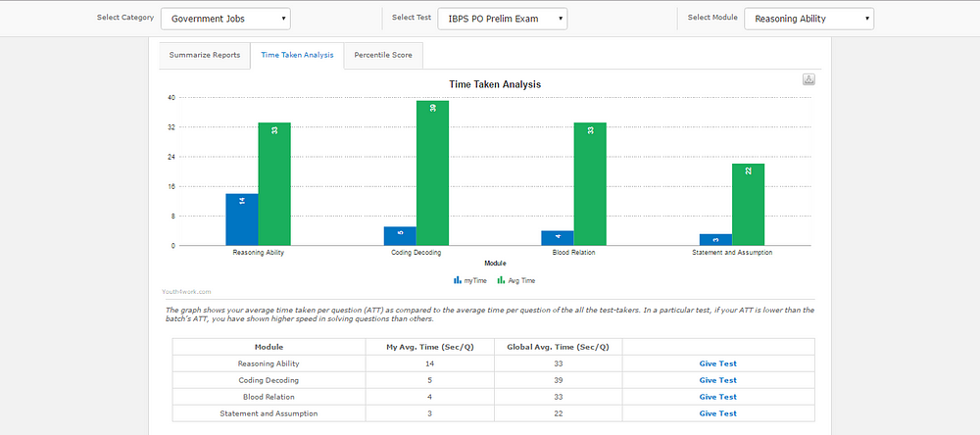The width and height of the screenshot is (980, 435).
Task: Click Statement and Assumption cell in table
Action: [x=269, y=413]
